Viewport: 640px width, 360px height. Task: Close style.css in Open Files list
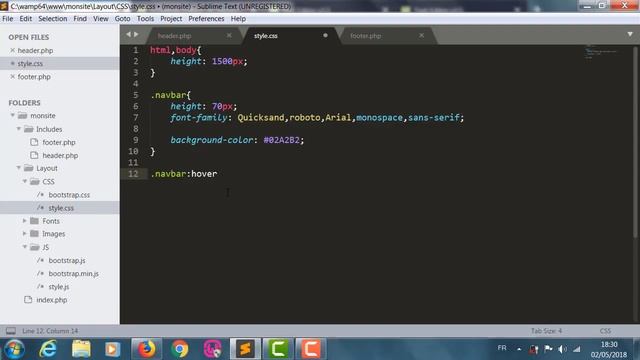click(13, 63)
